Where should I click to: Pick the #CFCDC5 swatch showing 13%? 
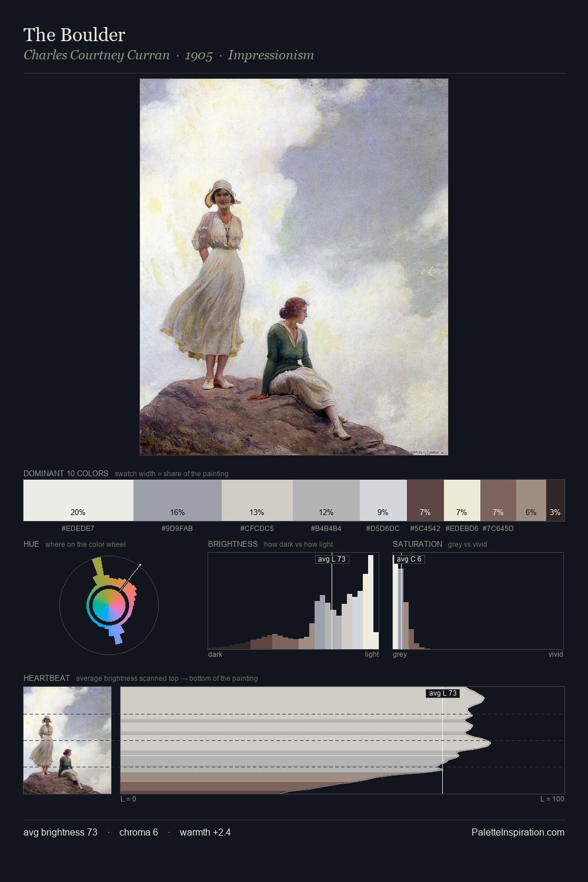point(257,500)
